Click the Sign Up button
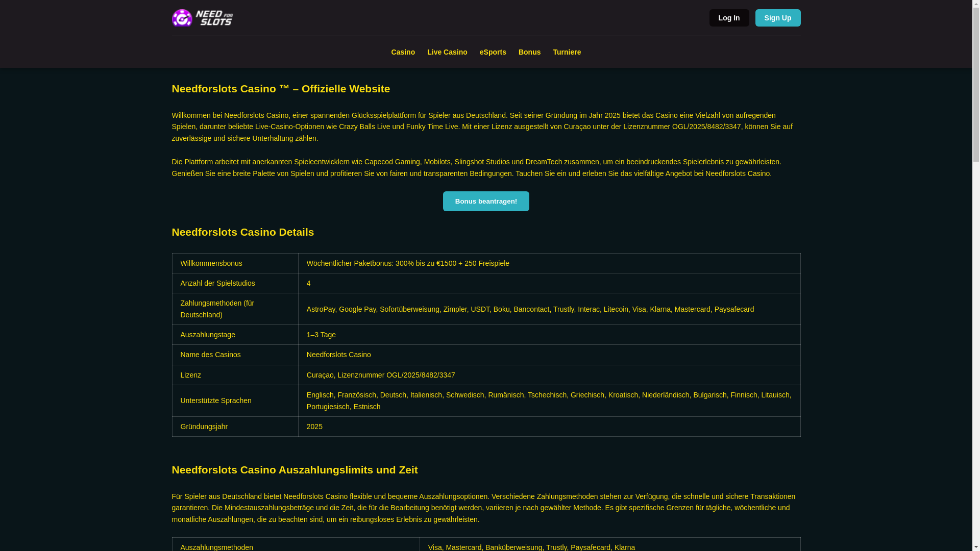This screenshot has width=980, height=551. coord(778,18)
